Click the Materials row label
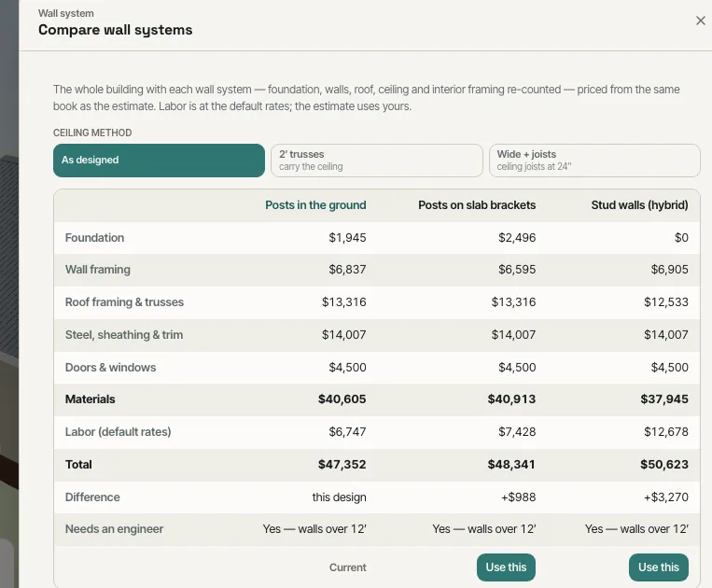 (x=90, y=399)
